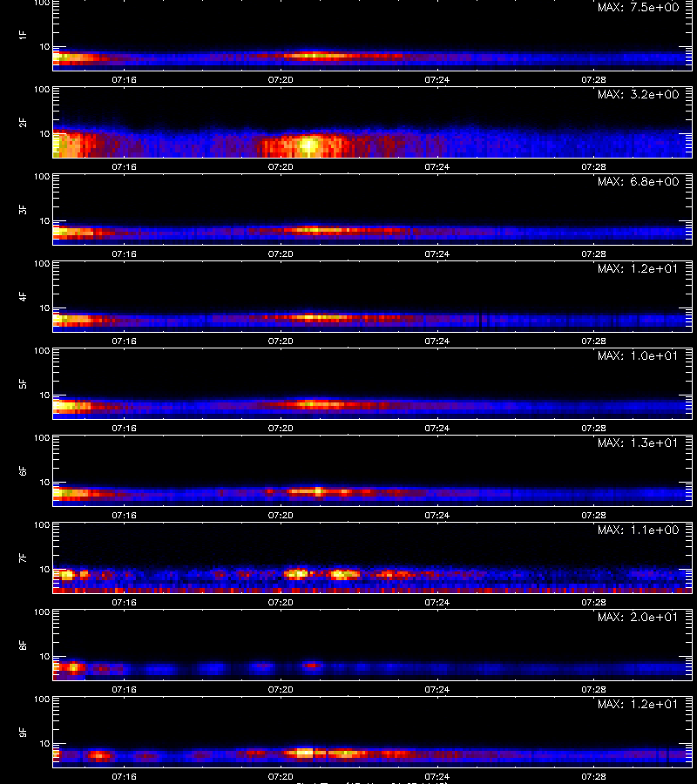Select the MAX: 1.2e+01 readout in 4F panel
This screenshot has height=784, width=697.
(638, 268)
